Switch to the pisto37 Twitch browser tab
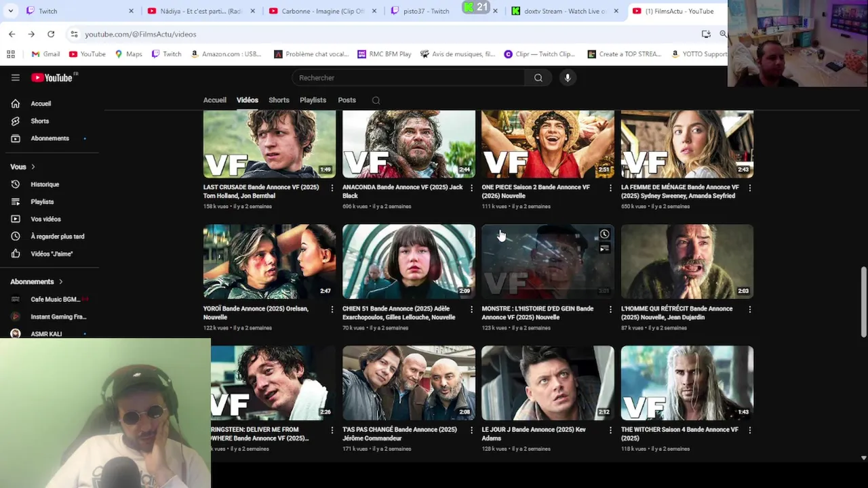Image resolution: width=868 pixels, height=488 pixels. 427,11
